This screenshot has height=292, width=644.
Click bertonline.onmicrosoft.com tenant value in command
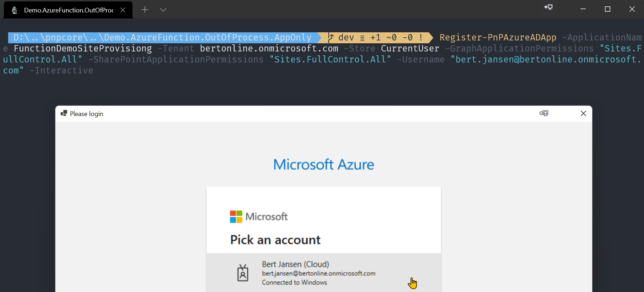click(269, 49)
